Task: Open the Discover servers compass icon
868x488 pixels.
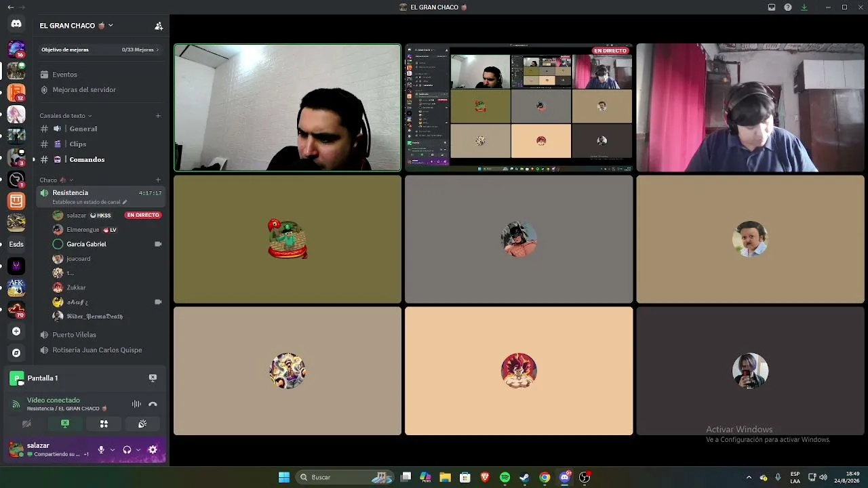Action: [16, 352]
